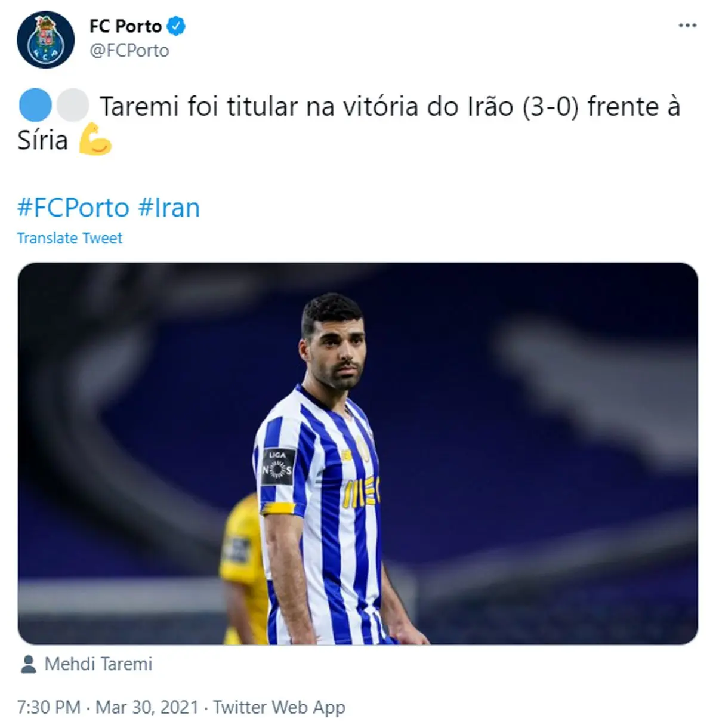Click the flexed bicep emoji
Screen dimensions: 716x728
pos(95,140)
